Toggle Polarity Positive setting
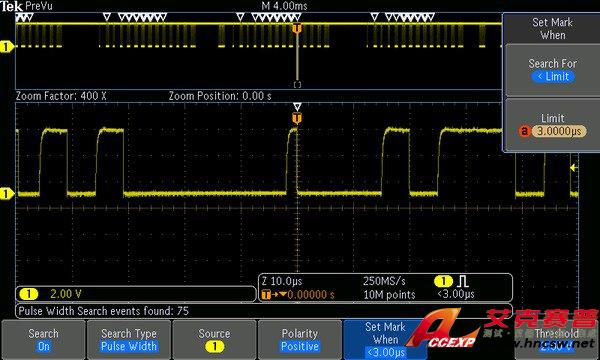The height and width of the screenshot is (360, 600). point(300,339)
